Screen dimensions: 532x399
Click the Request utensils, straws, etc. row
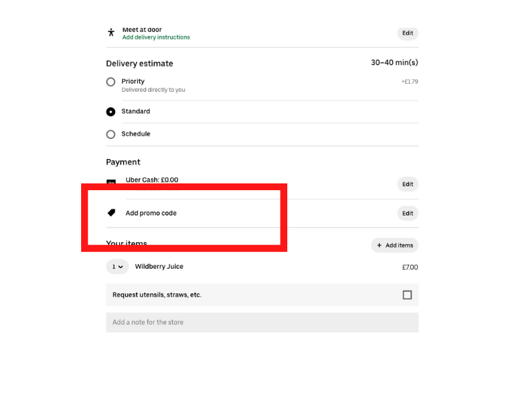click(x=262, y=295)
